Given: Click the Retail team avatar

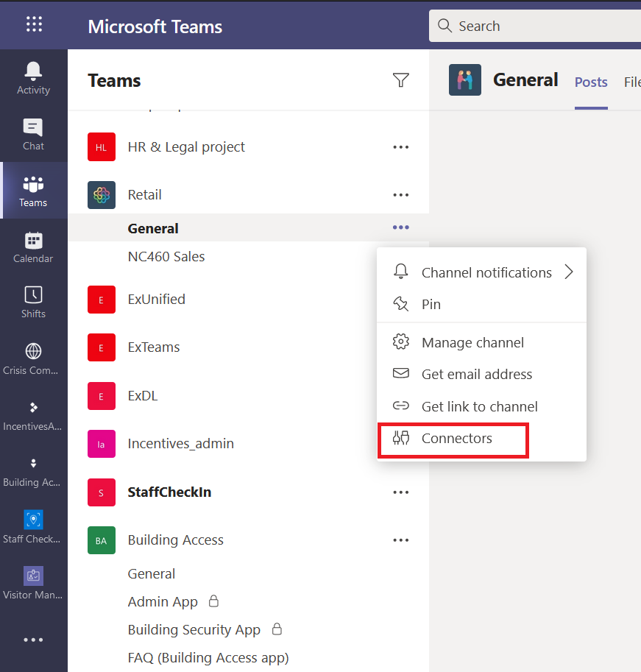Looking at the screenshot, I should [102, 194].
